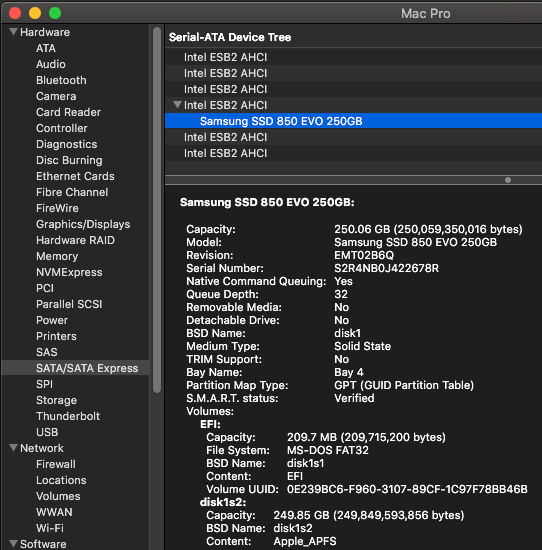This screenshot has width=542, height=550.
Task: Click the Serial-ATA Device Tree column header
Action: (230, 37)
